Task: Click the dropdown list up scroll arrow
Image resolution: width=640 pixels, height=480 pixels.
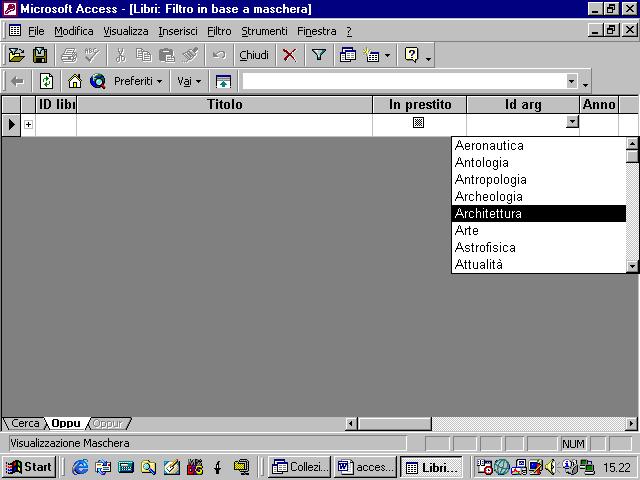Action: coord(632,144)
